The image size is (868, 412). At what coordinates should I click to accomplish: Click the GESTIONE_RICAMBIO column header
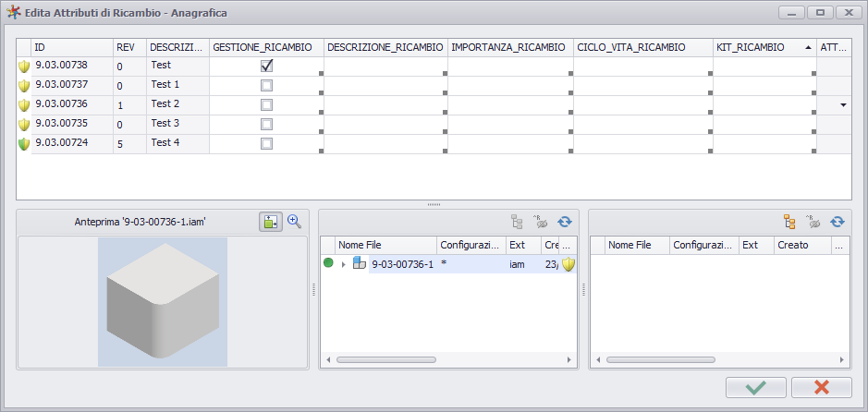[x=266, y=47]
